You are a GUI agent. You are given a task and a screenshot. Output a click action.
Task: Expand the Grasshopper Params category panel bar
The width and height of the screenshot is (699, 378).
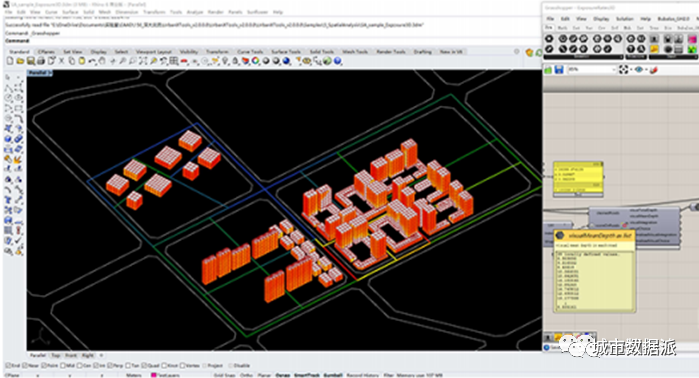584,57
